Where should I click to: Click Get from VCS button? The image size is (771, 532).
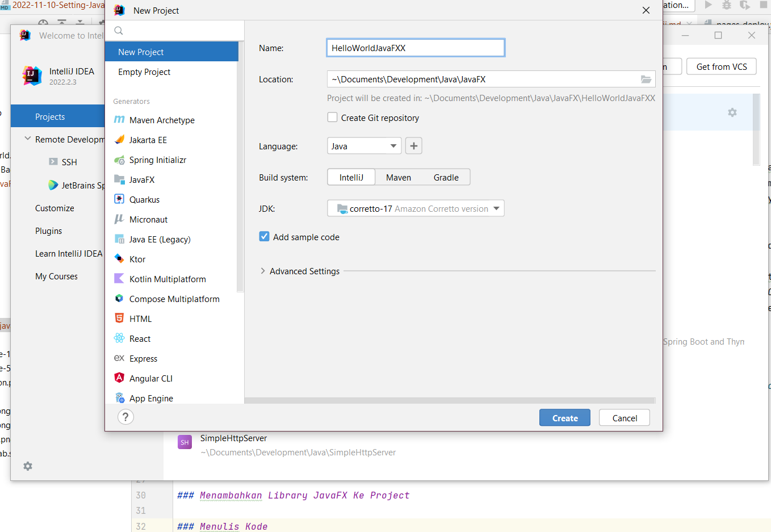(722, 66)
